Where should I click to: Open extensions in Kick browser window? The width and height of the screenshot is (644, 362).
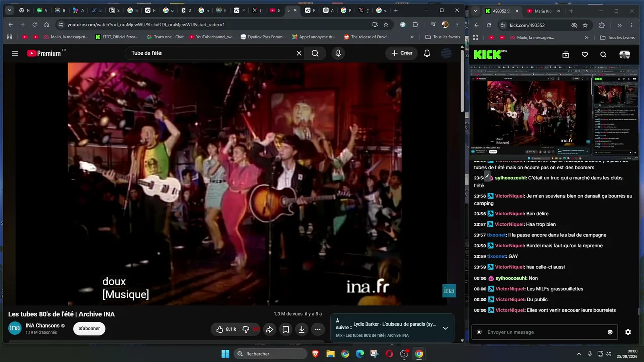602,25
